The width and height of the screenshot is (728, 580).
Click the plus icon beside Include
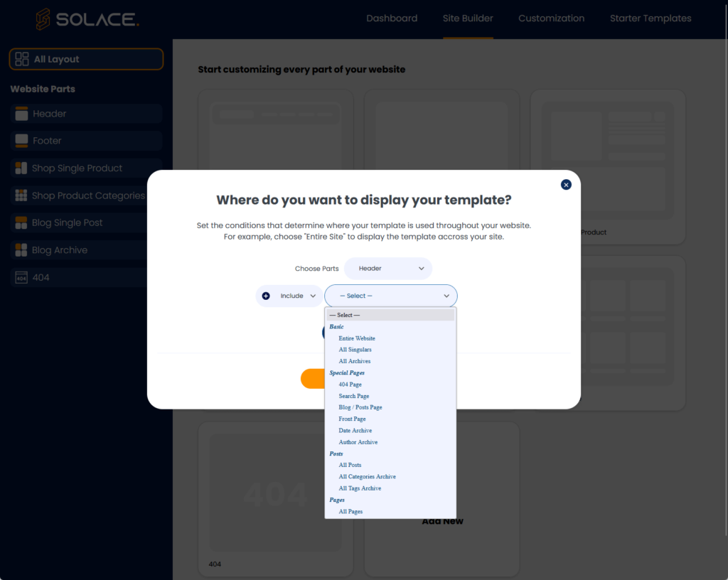267,295
